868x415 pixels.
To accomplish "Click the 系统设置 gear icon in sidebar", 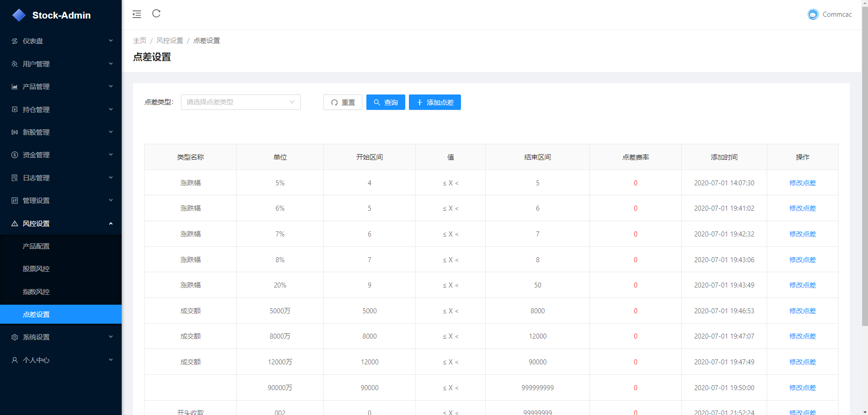I will (14, 337).
